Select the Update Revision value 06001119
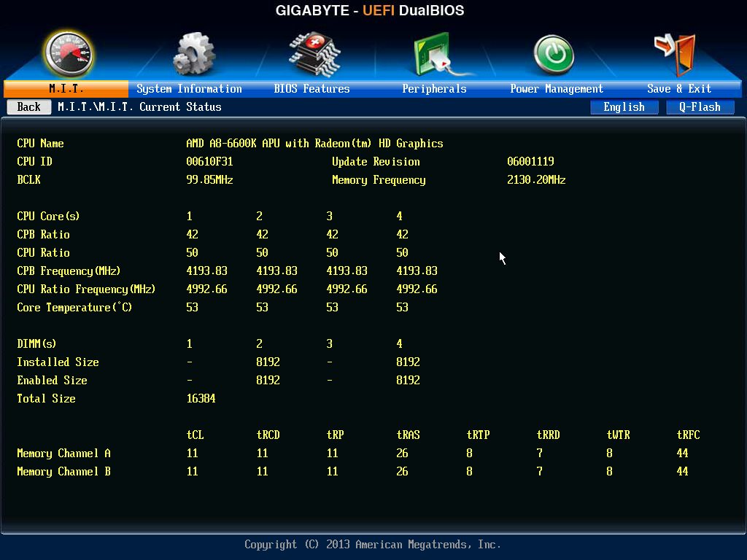 (530, 161)
